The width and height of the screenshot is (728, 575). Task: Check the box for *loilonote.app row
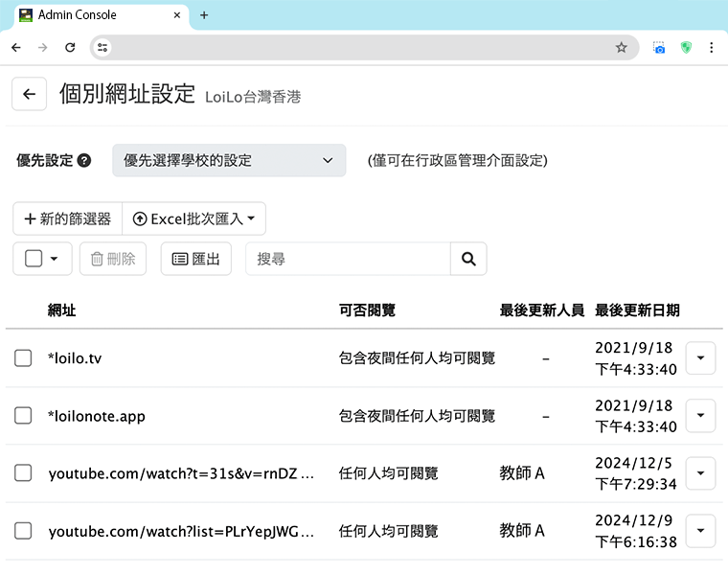pos(23,416)
